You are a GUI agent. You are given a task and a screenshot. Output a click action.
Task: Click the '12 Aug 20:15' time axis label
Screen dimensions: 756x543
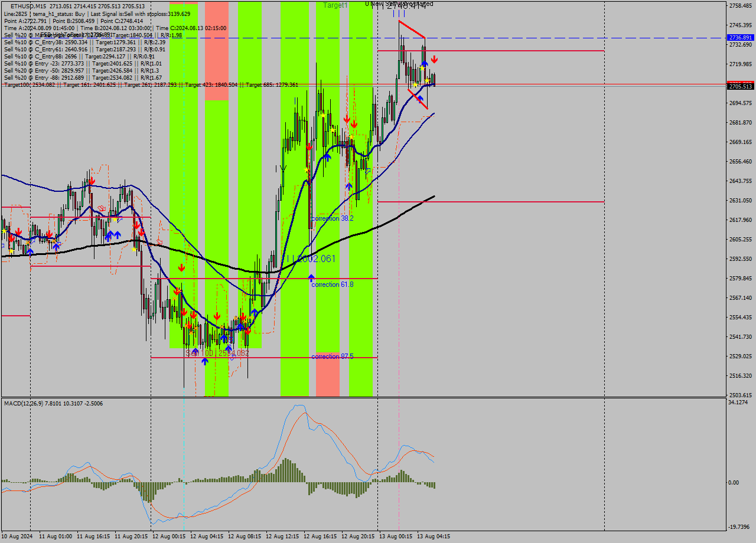[358, 537]
